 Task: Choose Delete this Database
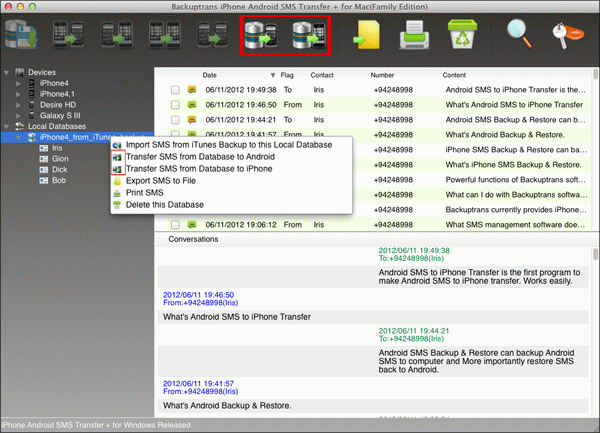click(x=165, y=205)
